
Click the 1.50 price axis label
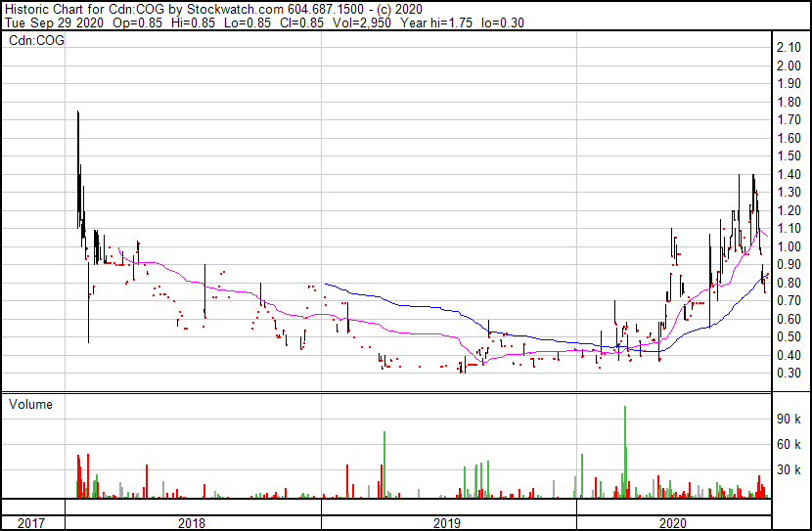(789, 156)
